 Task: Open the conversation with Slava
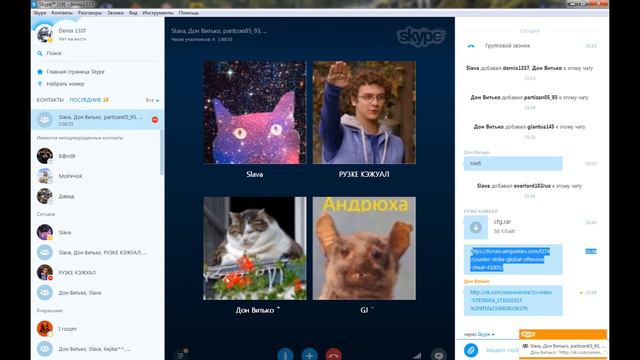[x=97, y=232]
